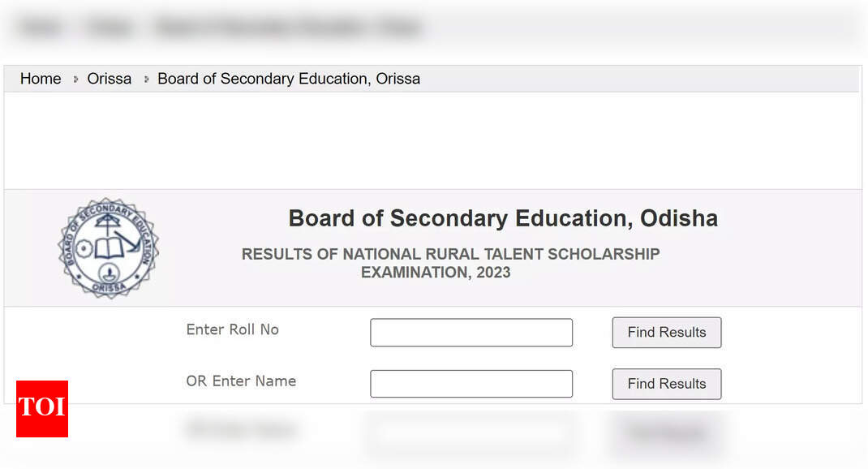
Task: Open the Orissa breadcrumb link
Action: tap(109, 79)
